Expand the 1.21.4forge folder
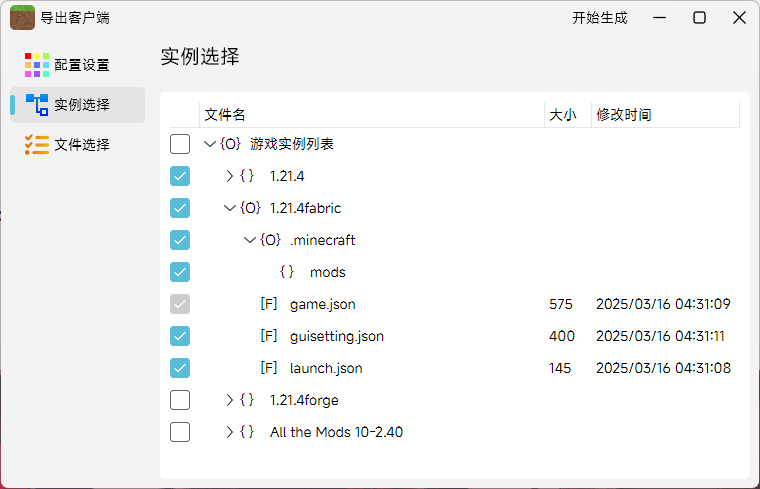Image resolution: width=760 pixels, height=489 pixels. click(230, 400)
